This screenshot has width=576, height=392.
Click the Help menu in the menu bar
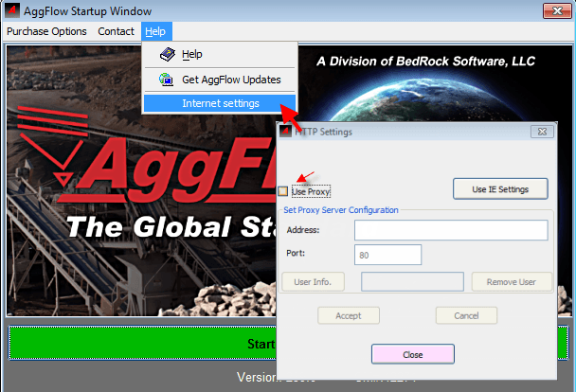pos(154,31)
